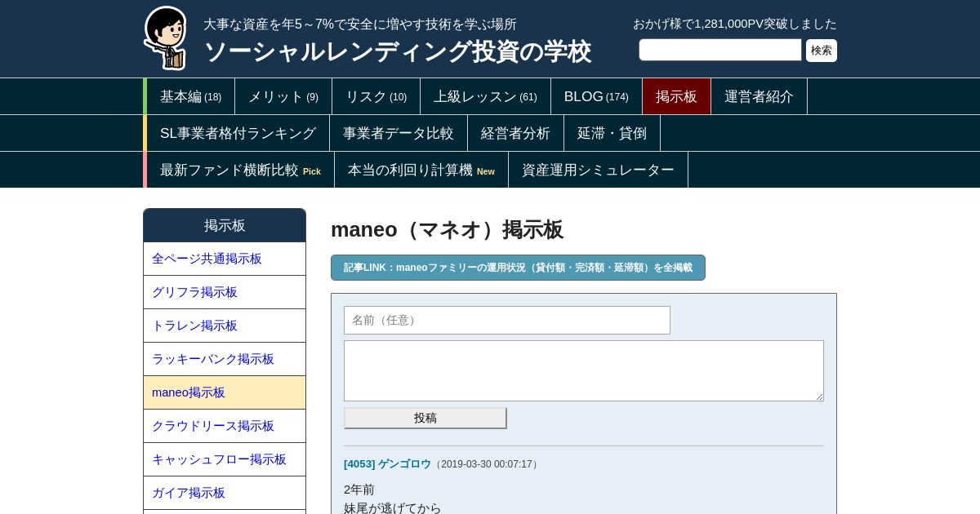Image resolution: width=980 pixels, height=514 pixels.
Task: Click the 掲示板 sidebar header
Action: (225, 225)
